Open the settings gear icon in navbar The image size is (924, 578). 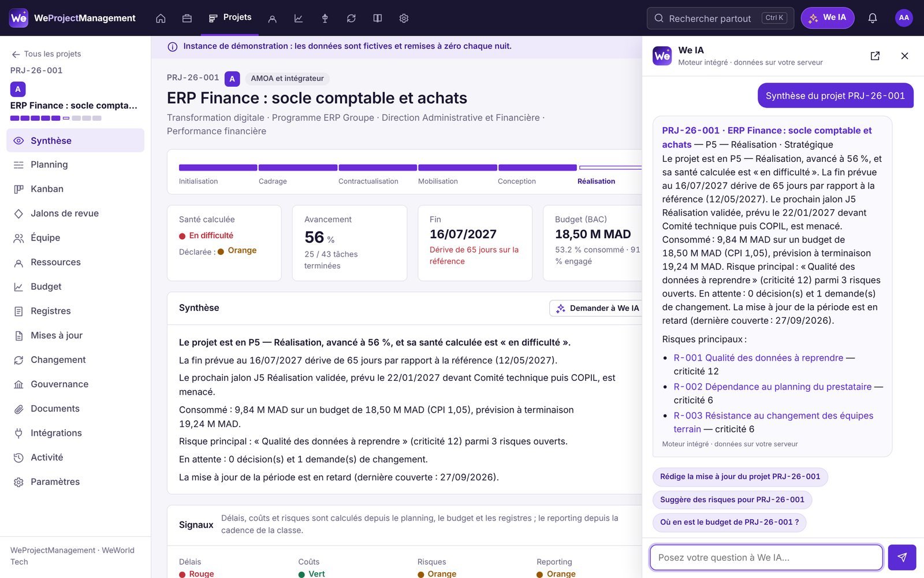click(404, 18)
